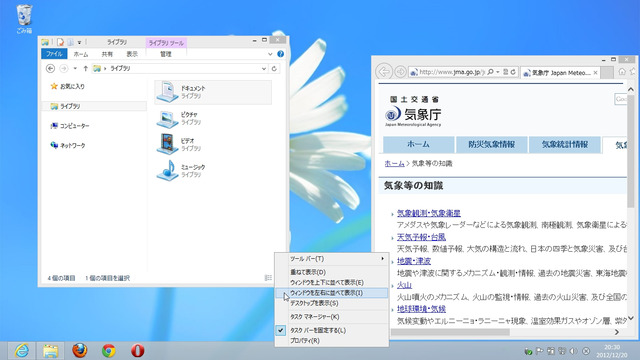This screenshot has width=640, height=360.
Task: Click the IE vertical scrollbar thumb
Action: tap(631, 151)
